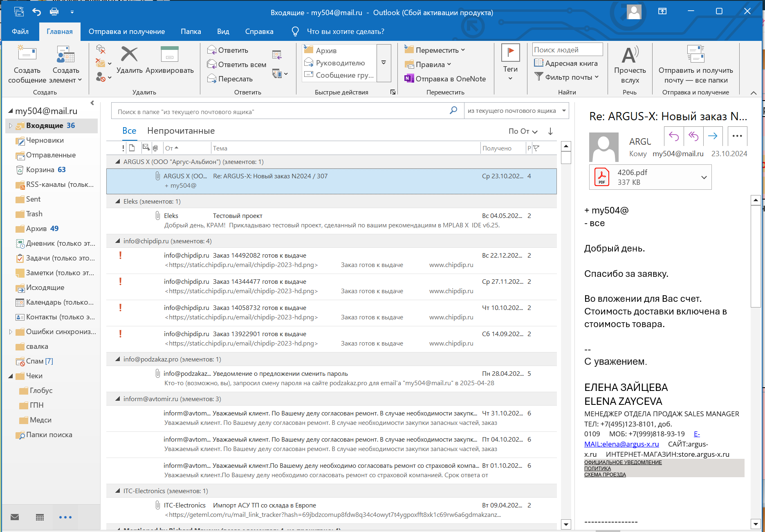765x532 pixels.
Task: Click the Tags flag icon
Action: [x=510, y=53]
